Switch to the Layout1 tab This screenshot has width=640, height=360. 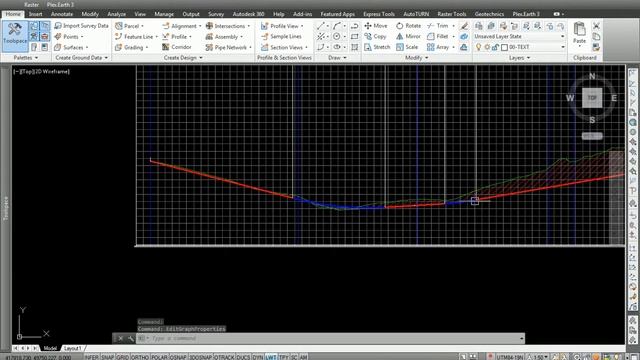(73, 348)
